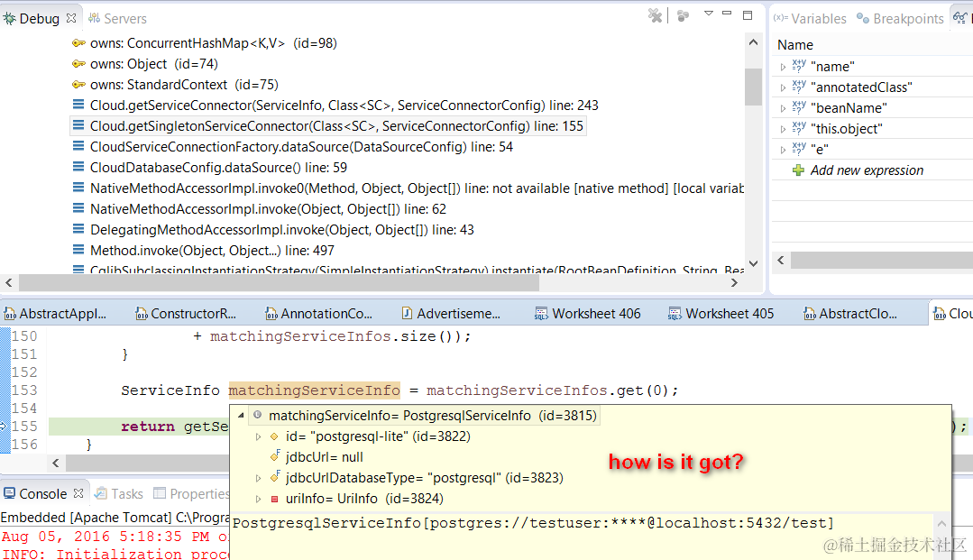Collapse the matchingServiceInfo hover tree root

point(241,415)
